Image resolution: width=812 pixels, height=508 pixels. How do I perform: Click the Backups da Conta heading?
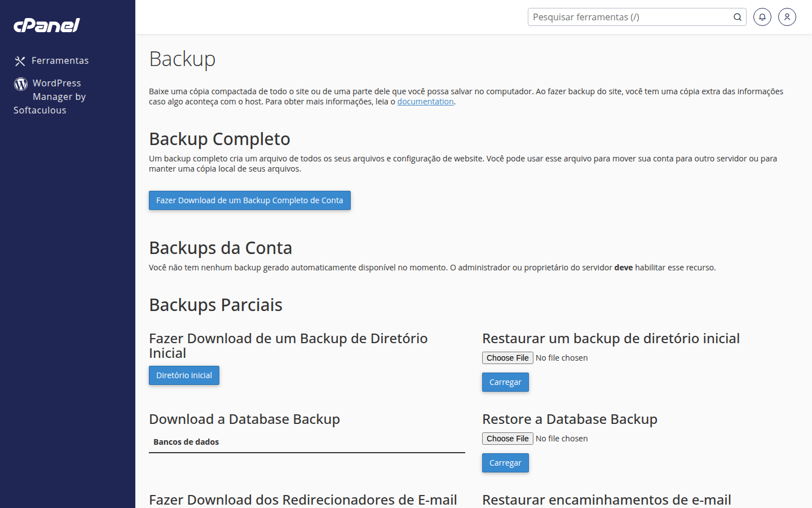point(220,248)
